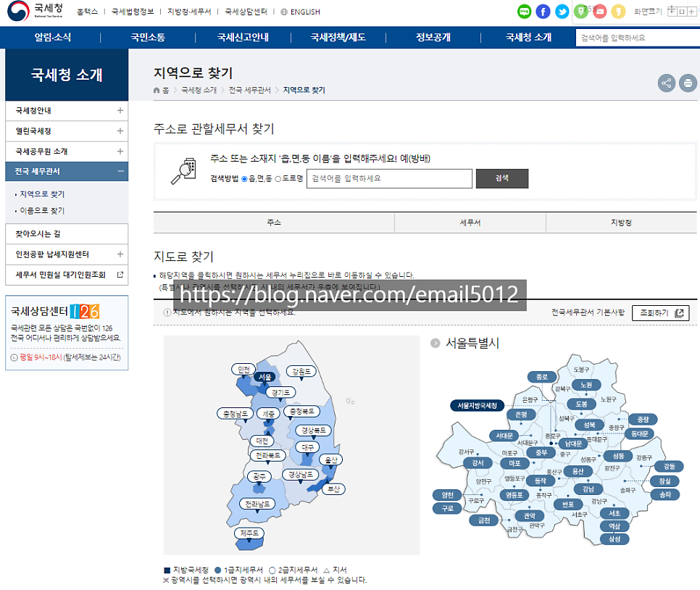
Task: Click the Facebook icon in header
Action: tap(543, 12)
